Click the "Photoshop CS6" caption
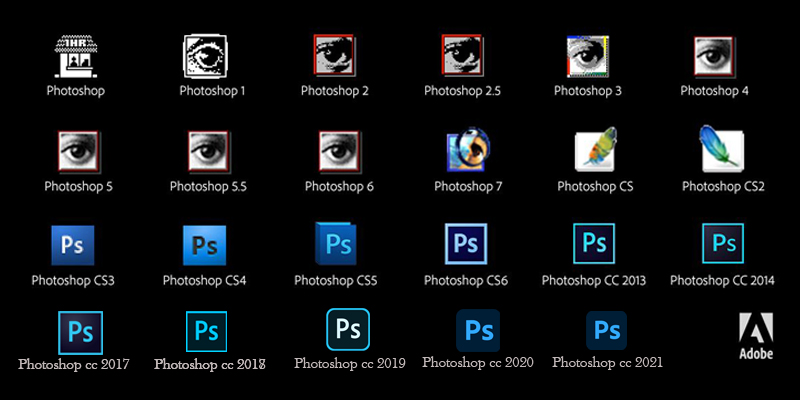 pos(466,280)
